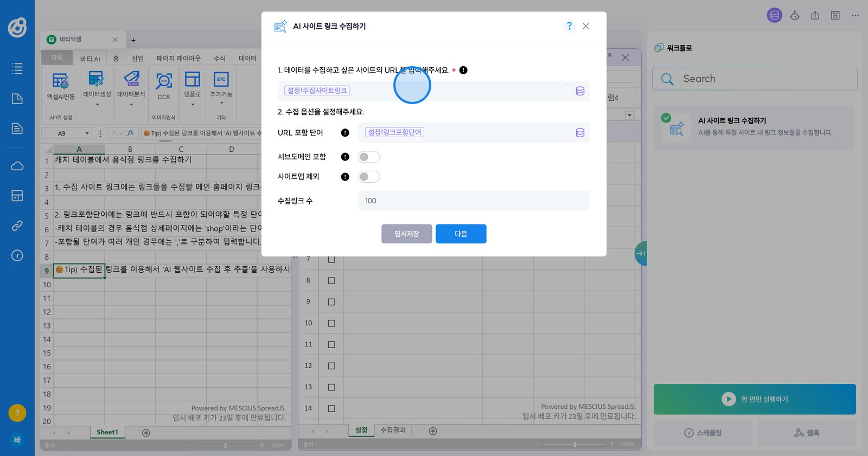The image size is (868, 456).
Task: Show info tooltip for 서브도메인 포함
Action: coord(345,157)
